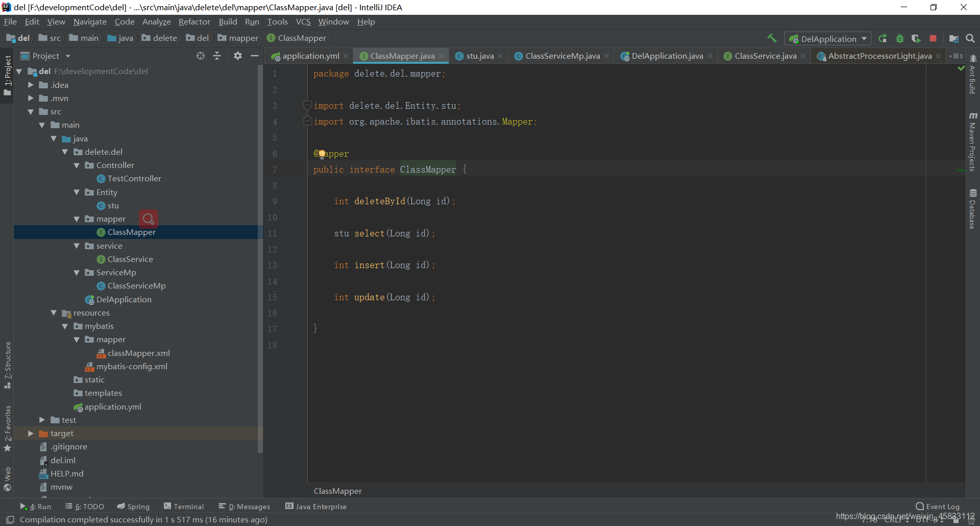The image size is (980, 526).
Task: Click the Build Project hammer icon
Action: point(772,38)
